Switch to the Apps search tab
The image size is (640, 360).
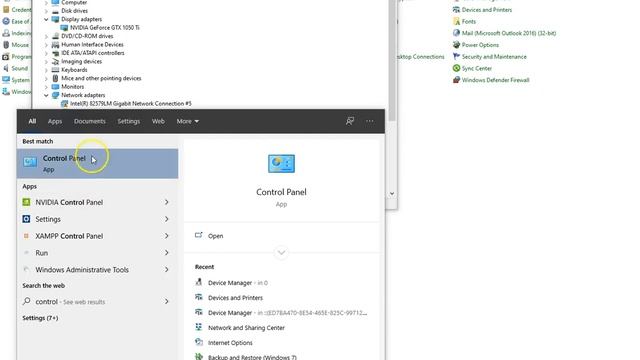click(55, 121)
